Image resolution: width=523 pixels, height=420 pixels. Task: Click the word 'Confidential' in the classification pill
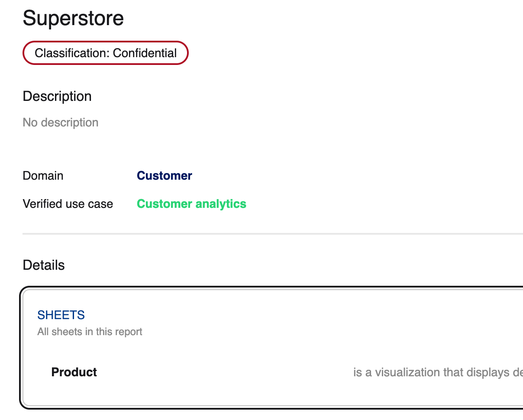(145, 53)
